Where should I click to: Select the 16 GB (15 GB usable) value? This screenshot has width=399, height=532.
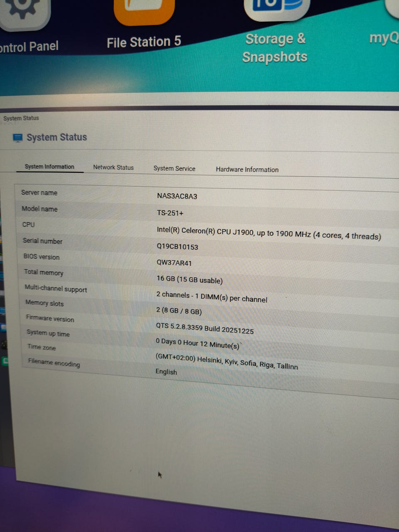coord(190,279)
